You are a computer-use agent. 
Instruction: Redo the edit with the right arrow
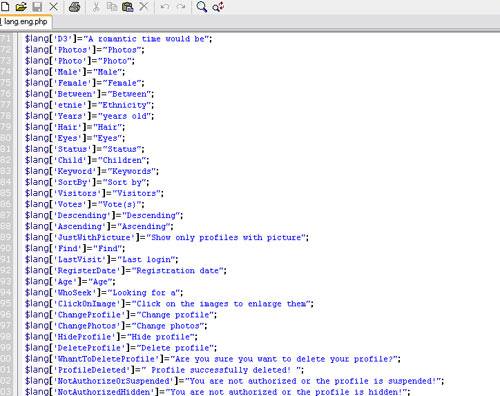[x=181, y=7]
